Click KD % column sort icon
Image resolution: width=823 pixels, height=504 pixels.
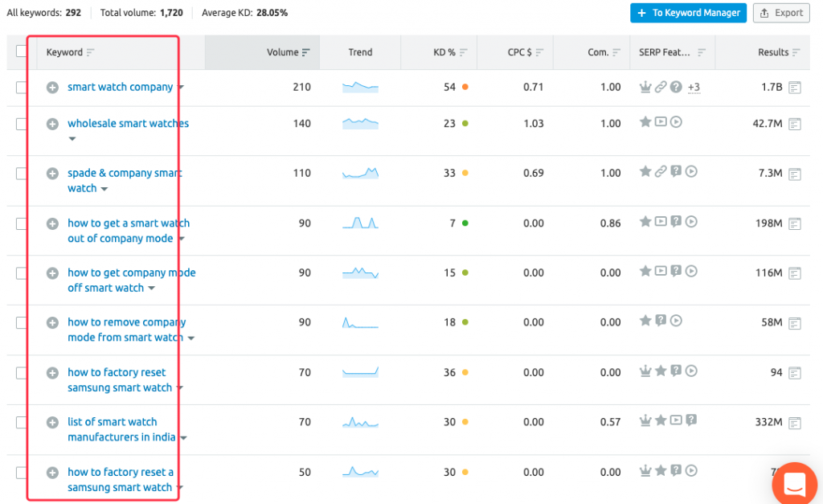pos(464,52)
